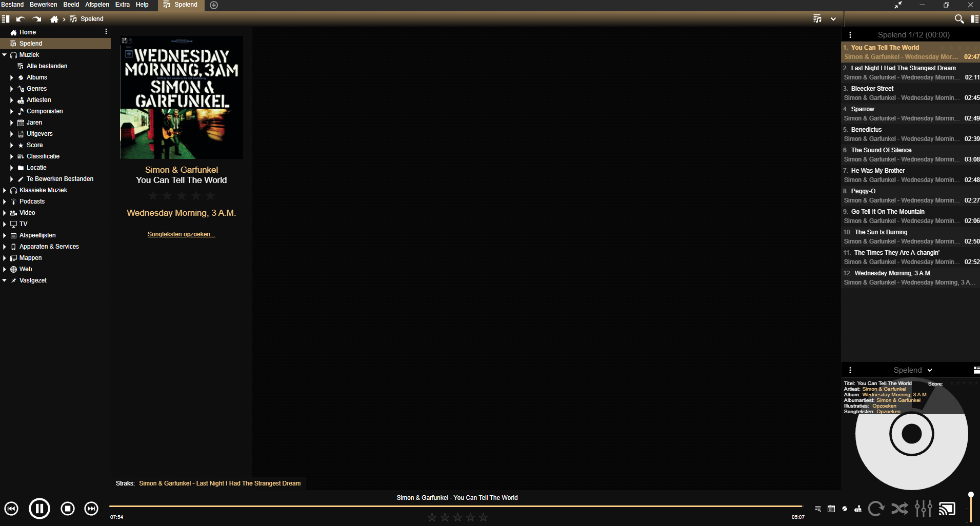Click the calendar icon in the player bar
Viewport: 980px width, 526px height.
click(831, 509)
